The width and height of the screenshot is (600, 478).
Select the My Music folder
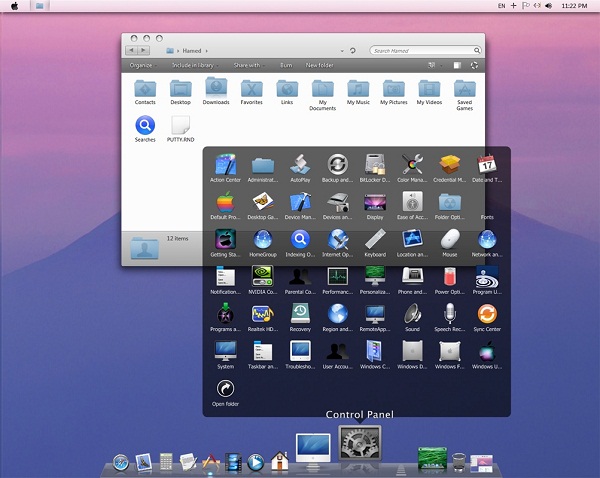[358, 92]
